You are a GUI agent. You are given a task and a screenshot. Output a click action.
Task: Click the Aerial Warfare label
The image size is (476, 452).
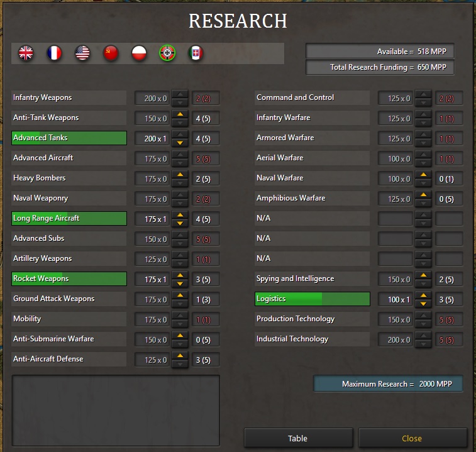pyautogui.click(x=280, y=158)
